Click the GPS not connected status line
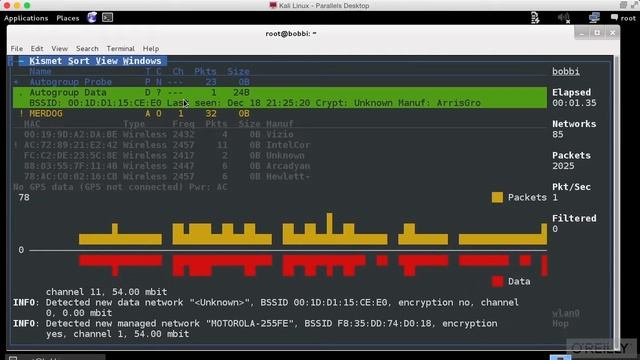640x360 pixels. [120, 187]
